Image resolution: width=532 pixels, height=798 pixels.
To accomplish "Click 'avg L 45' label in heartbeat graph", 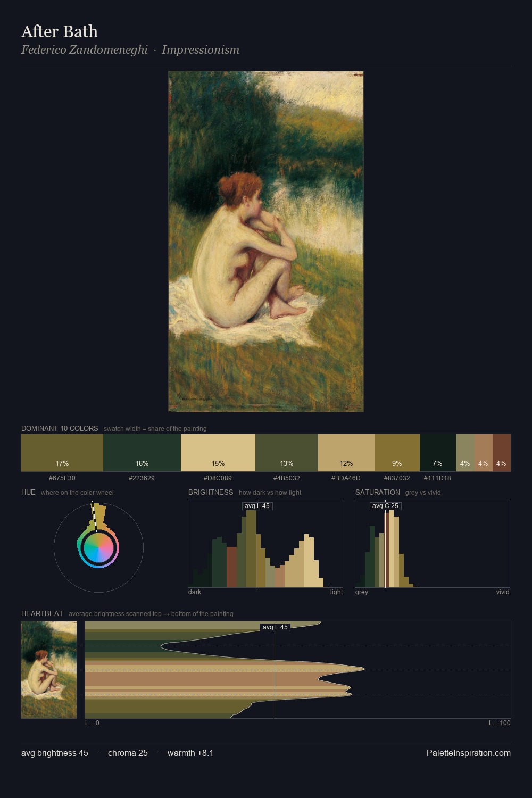I will 275,627.
